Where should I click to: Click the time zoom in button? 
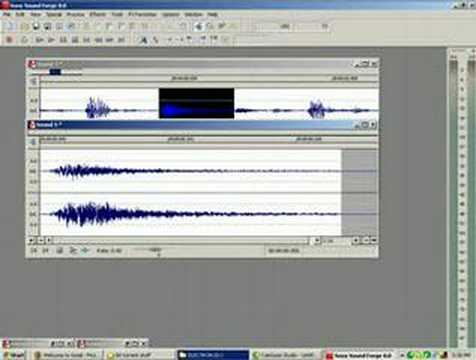click(x=355, y=240)
